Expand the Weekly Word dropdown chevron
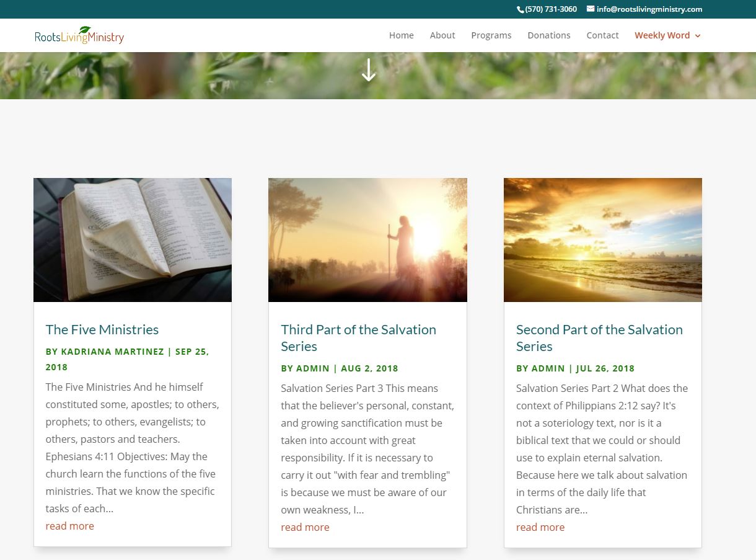The width and height of the screenshot is (756, 560). click(698, 36)
